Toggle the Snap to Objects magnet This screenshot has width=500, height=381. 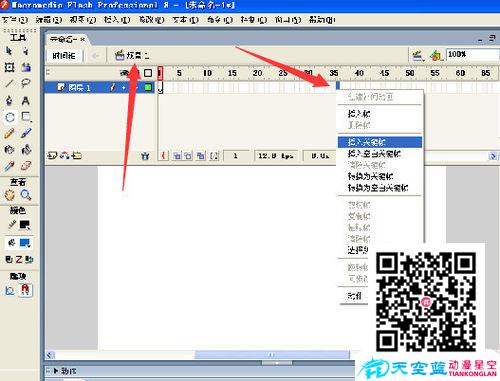click(26, 289)
